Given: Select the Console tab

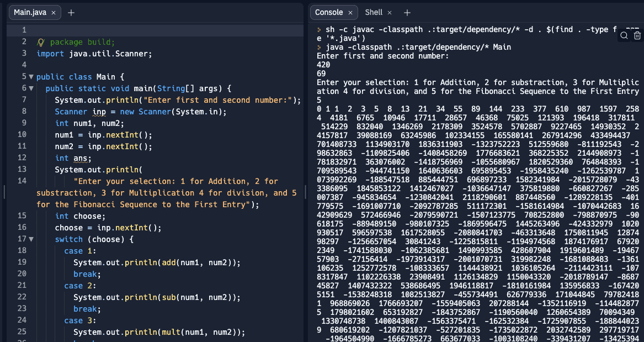Looking at the screenshot, I should 328,12.
